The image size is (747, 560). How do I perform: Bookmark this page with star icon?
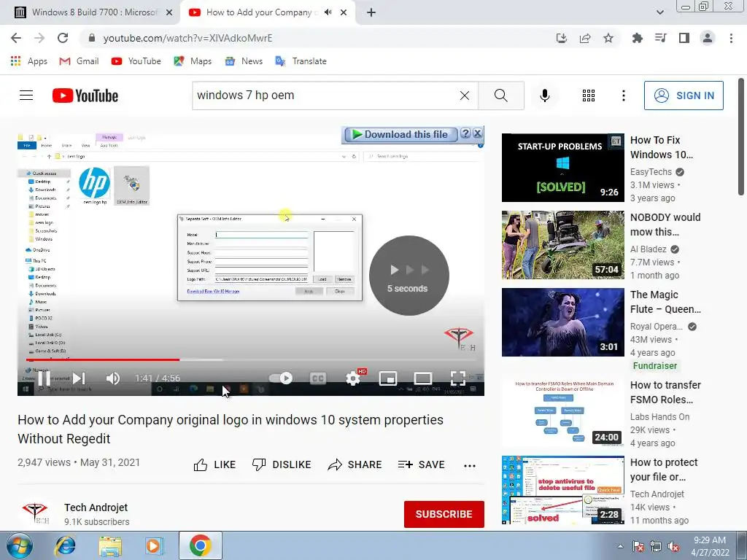click(x=608, y=38)
